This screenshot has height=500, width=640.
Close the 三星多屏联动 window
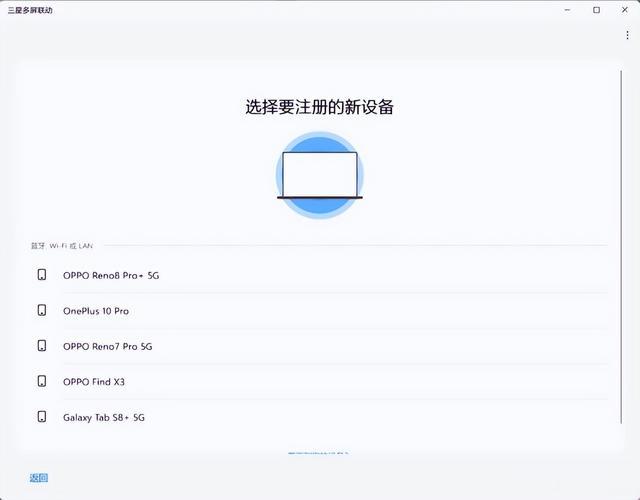pyautogui.click(x=624, y=10)
